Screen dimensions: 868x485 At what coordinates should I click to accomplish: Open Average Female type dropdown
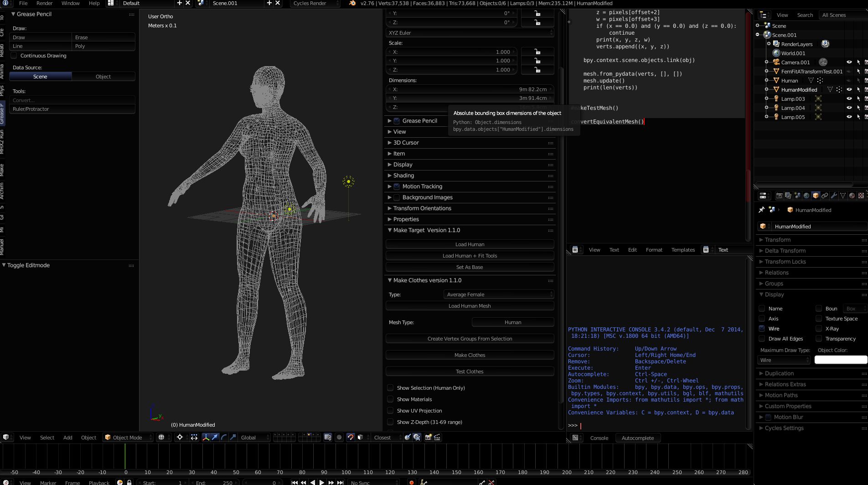point(499,294)
